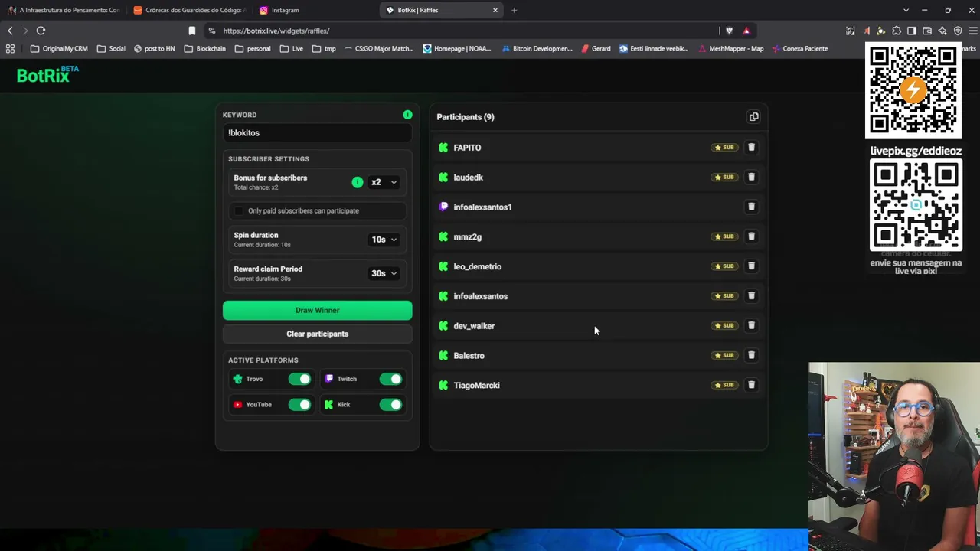This screenshot has width=980, height=551.
Task: Click the SUB badge on Balestro's row
Action: point(724,355)
